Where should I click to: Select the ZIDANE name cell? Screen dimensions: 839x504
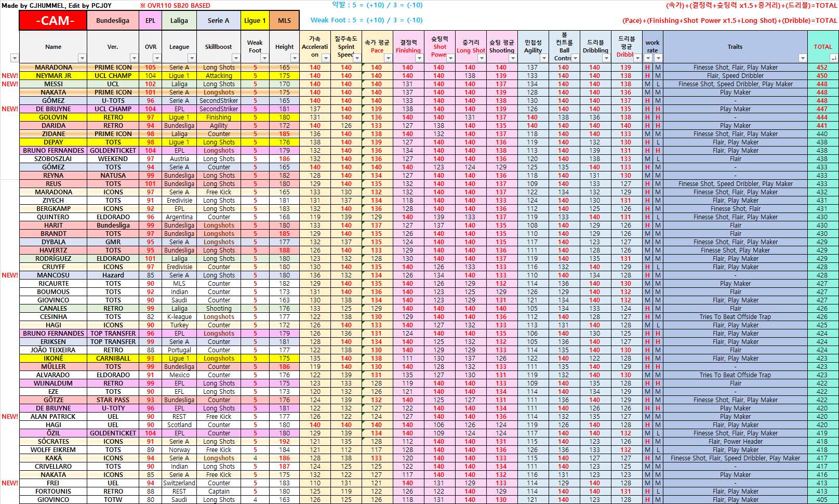pyautogui.click(x=53, y=134)
